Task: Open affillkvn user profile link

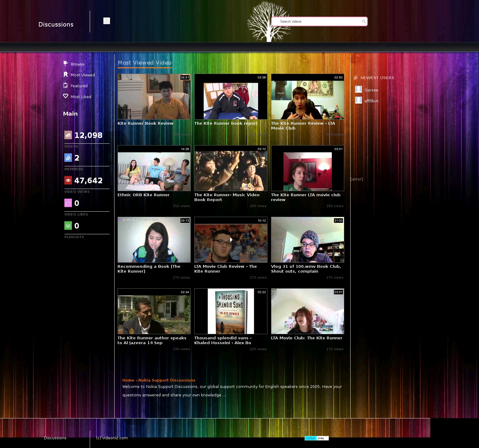Action: click(x=371, y=101)
